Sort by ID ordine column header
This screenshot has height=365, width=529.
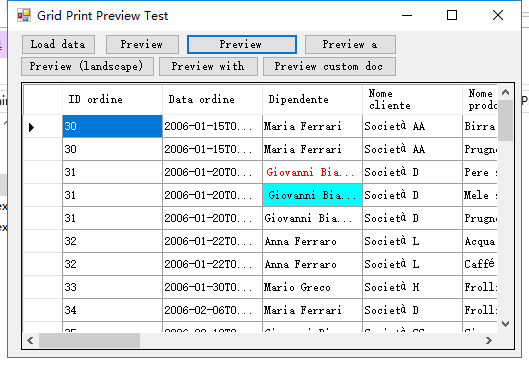[x=112, y=100]
